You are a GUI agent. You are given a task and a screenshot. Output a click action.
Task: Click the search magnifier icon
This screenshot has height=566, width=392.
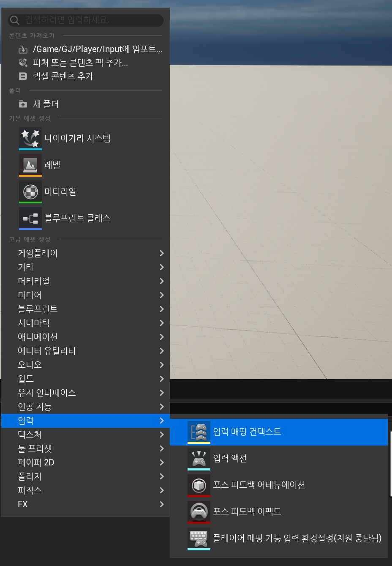click(15, 20)
